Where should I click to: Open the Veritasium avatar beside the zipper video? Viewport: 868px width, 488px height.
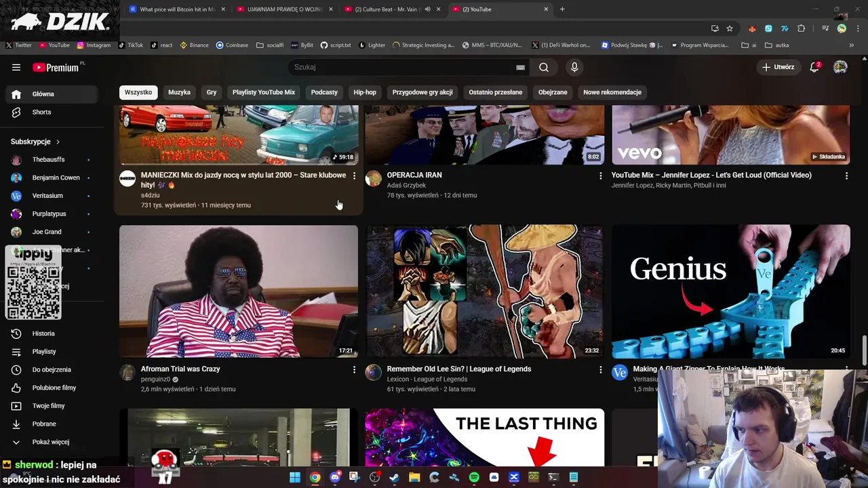pyautogui.click(x=620, y=372)
